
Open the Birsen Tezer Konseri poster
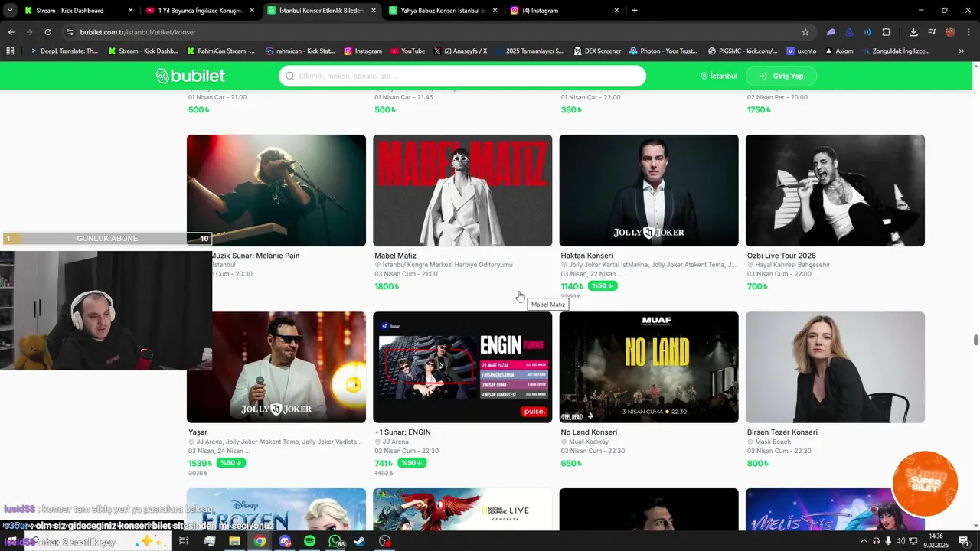tap(835, 367)
